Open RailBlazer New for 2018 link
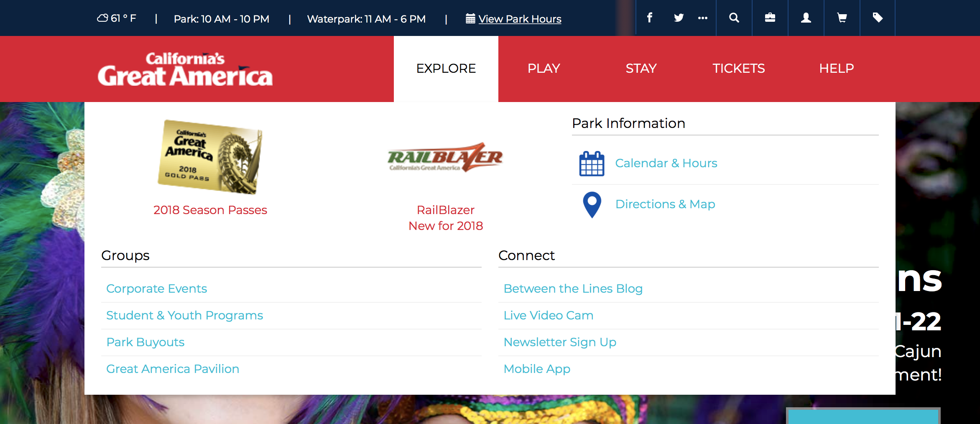The width and height of the screenshot is (980, 424). 446,218
